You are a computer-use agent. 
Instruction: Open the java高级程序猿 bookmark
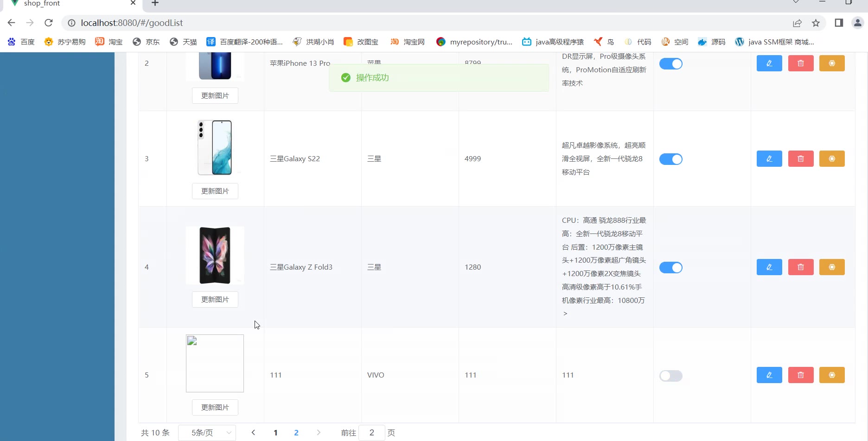pyautogui.click(x=553, y=42)
